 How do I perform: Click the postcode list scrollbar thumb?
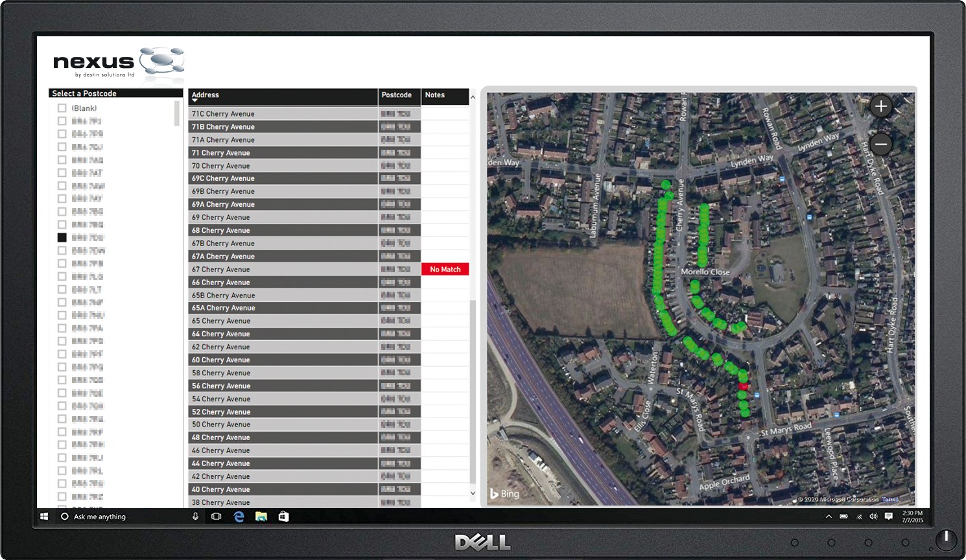tap(176, 113)
